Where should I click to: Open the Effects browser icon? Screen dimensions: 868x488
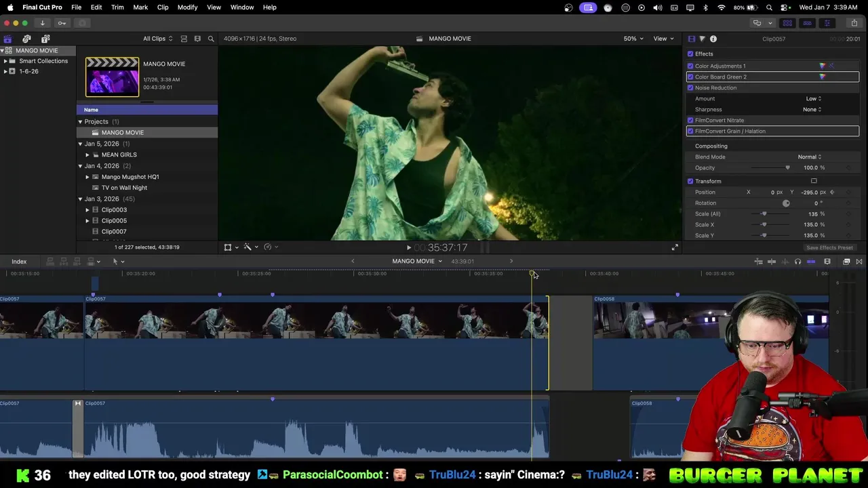pyautogui.click(x=846, y=262)
